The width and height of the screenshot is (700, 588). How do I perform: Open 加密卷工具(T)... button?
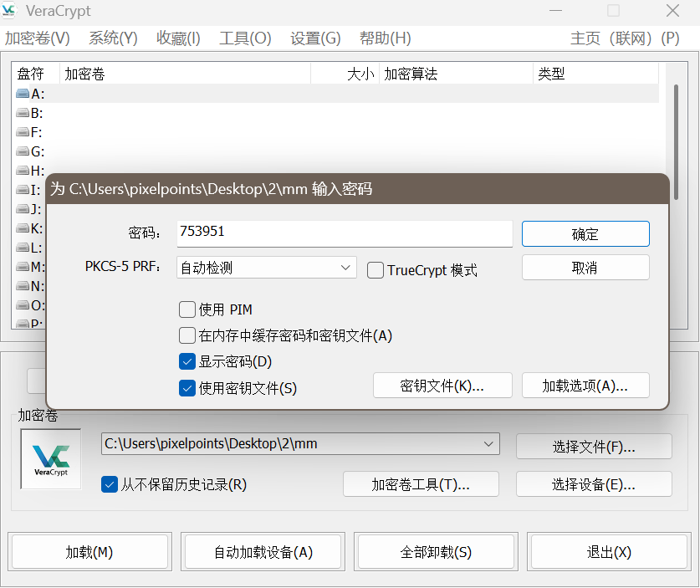tap(421, 484)
